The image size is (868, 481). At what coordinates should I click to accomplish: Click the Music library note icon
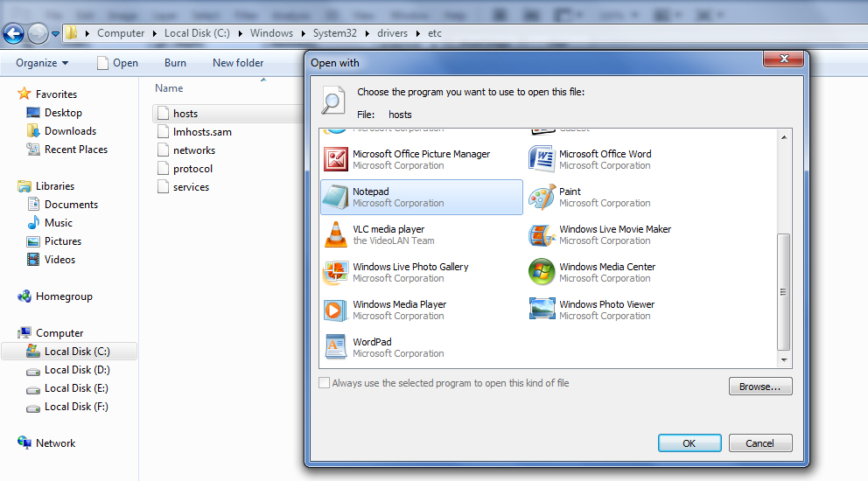point(33,222)
